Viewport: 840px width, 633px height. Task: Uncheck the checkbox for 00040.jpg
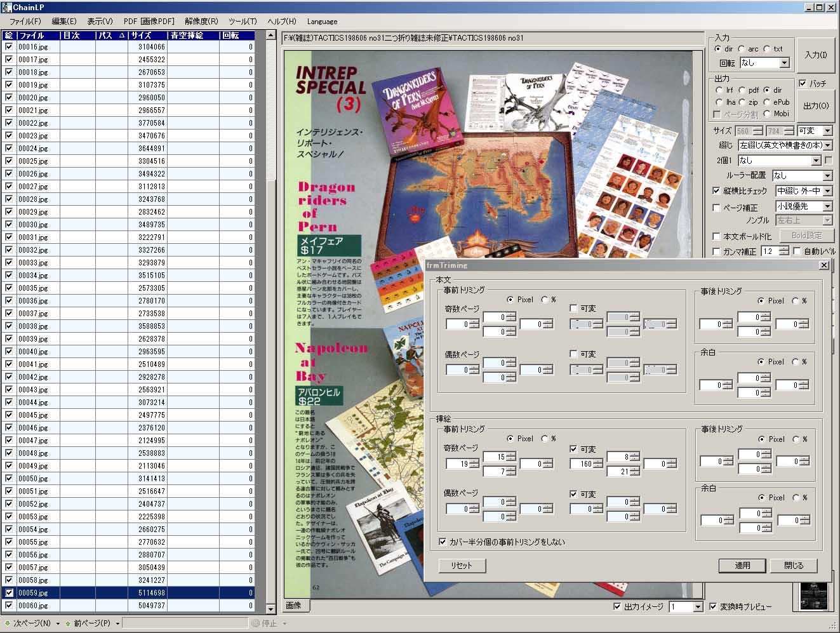pyautogui.click(x=9, y=351)
